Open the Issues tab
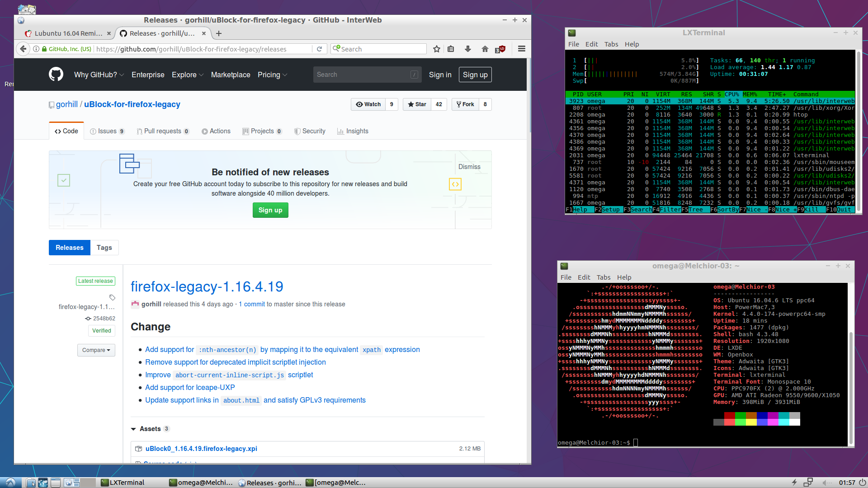868x488 pixels. pos(107,131)
